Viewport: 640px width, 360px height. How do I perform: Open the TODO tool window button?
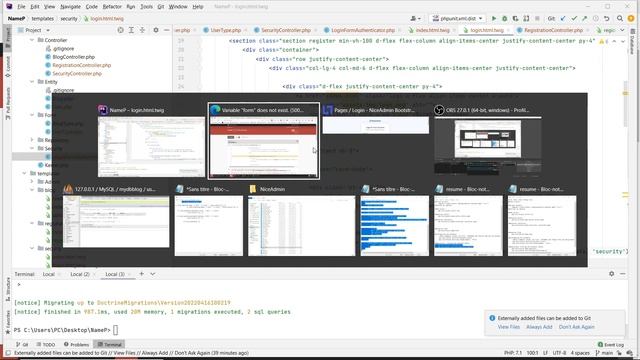tap(45, 344)
